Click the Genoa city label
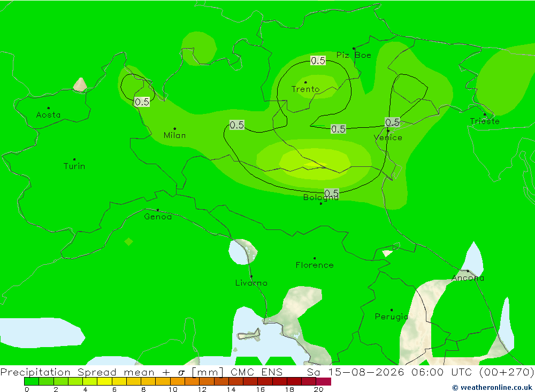This screenshot has height=392, width=535. pyautogui.click(x=158, y=217)
